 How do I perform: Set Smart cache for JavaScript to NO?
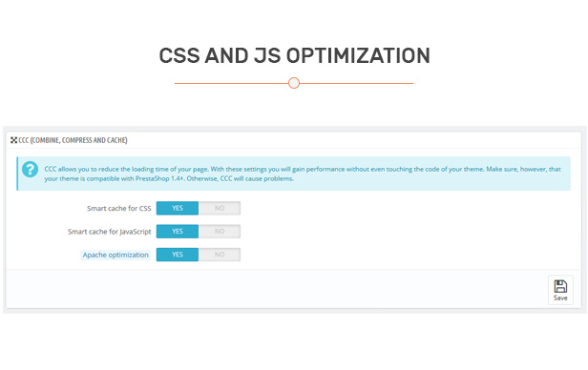(x=220, y=232)
